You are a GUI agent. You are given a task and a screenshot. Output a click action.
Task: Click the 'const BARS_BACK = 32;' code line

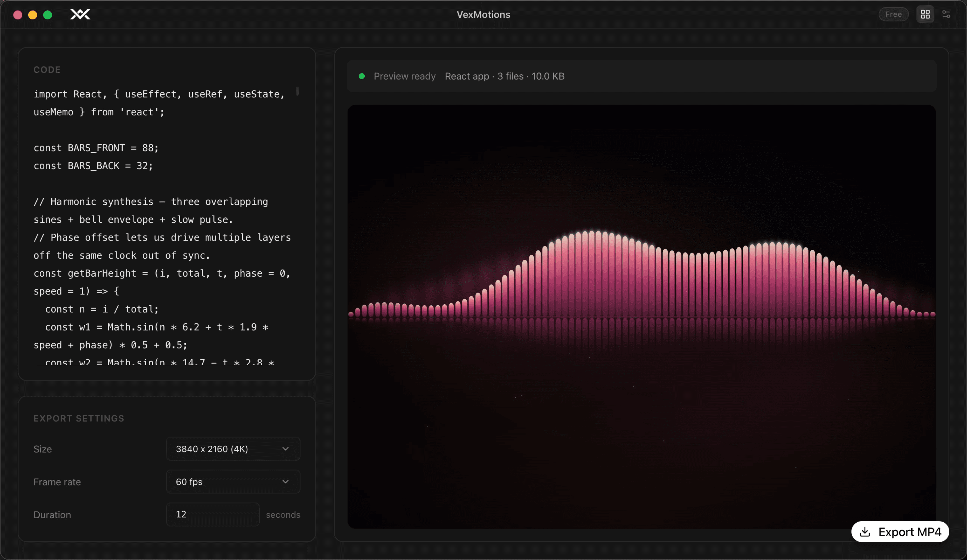pyautogui.click(x=93, y=166)
